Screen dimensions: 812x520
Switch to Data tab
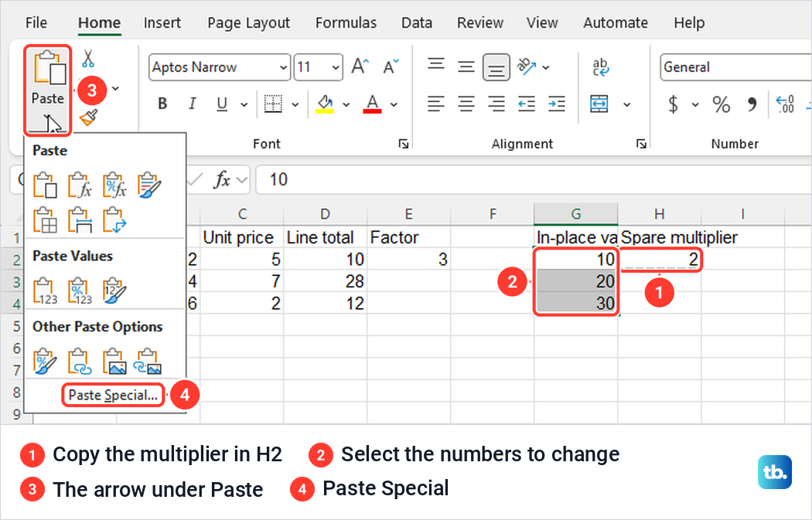point(417,22)
